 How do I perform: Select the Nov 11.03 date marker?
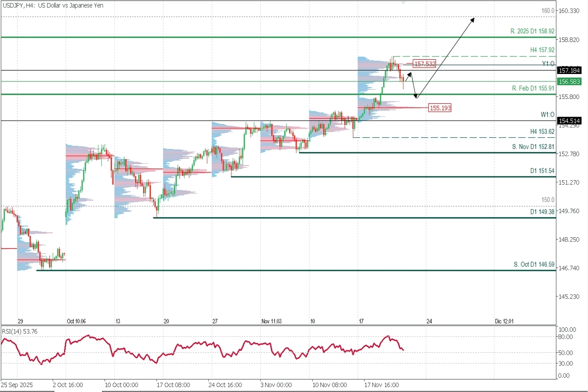coord(271,321)
